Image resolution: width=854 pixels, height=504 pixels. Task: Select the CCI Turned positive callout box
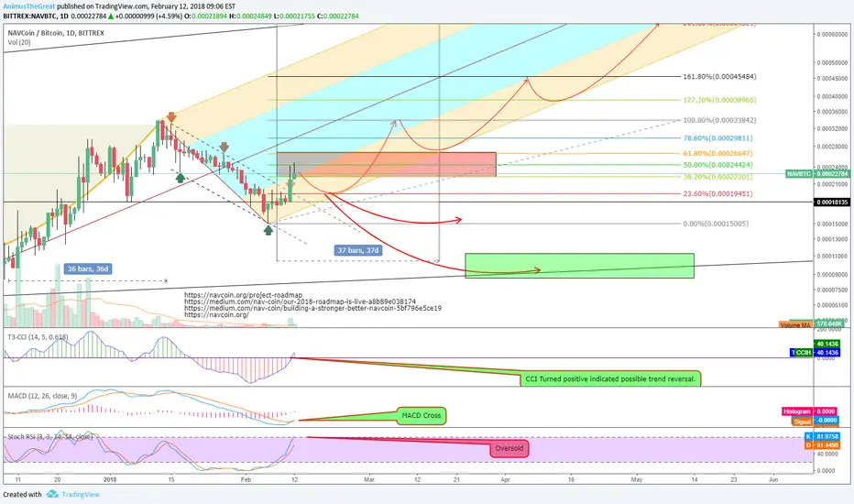coord(610,378)
